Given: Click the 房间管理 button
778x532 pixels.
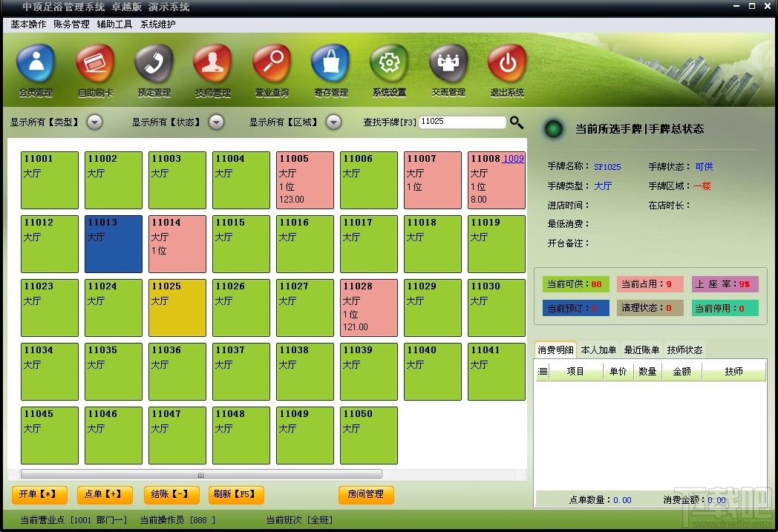Looking at the screenshot, I should pos(366,494).
